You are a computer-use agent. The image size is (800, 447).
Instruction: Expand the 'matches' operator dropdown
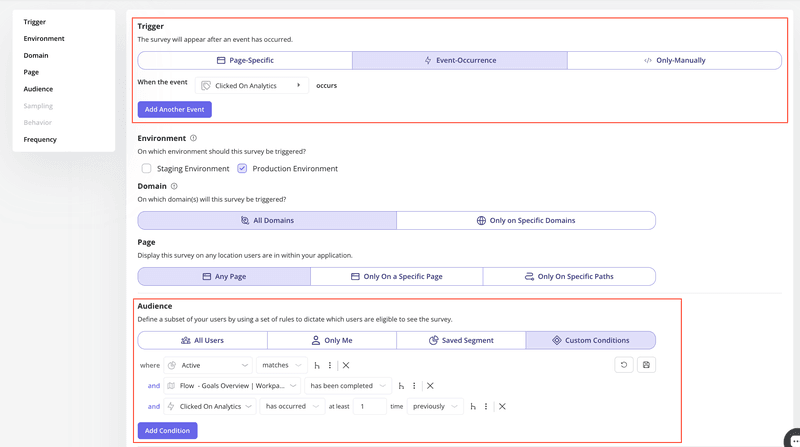pos(280,365)
